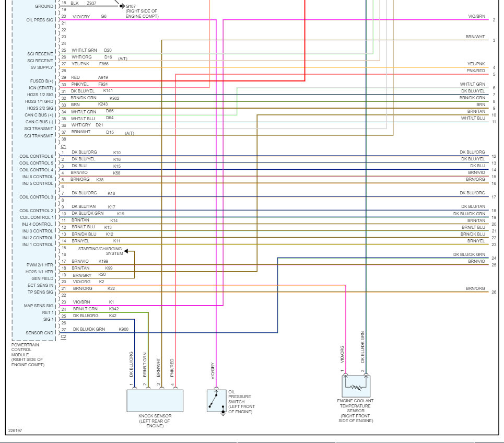Click the POWERTRAIN CONTROL MODULE caption
Image resolution: width=504 pixels, height=443 pixels.
point(28,355)
